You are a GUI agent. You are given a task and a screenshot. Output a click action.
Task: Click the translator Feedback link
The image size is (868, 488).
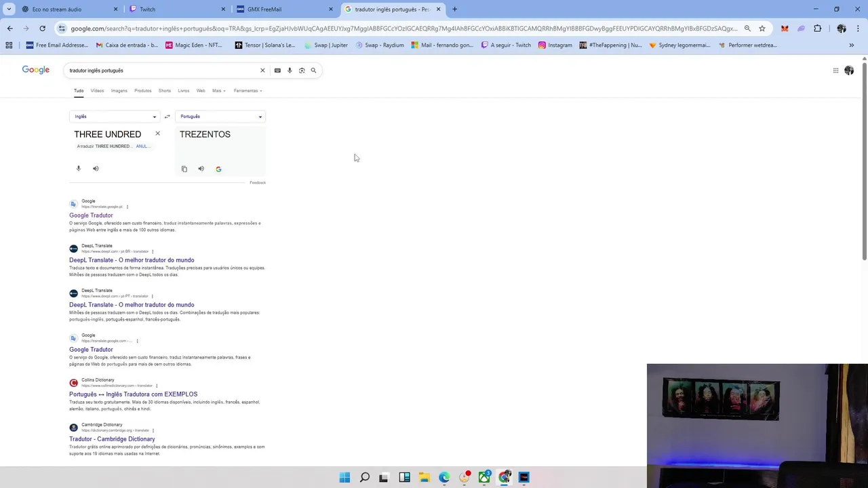[x=258, y=183]
